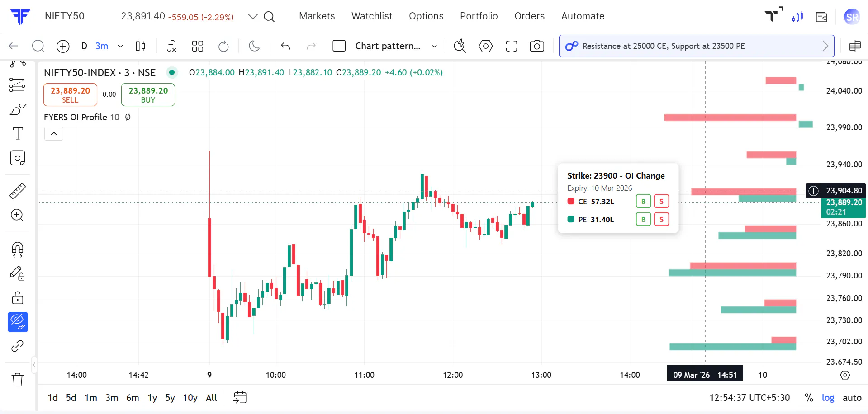Expand the timeframe interval dropdown arrow
The height and width of the screenshot is (414, 868).
120,46
